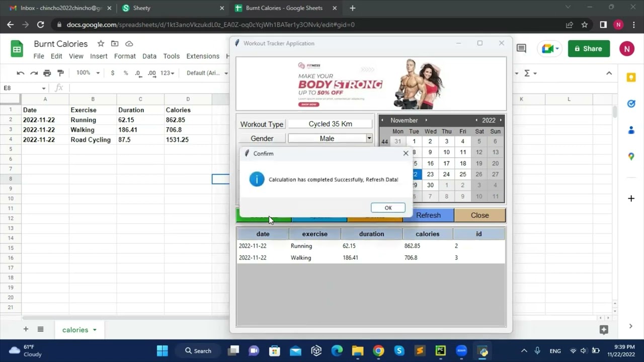The width and height of the screenshot is (644, 362).
Task: Collapse the Sheets header with the up chevron
Action: [x=609, y=73]
